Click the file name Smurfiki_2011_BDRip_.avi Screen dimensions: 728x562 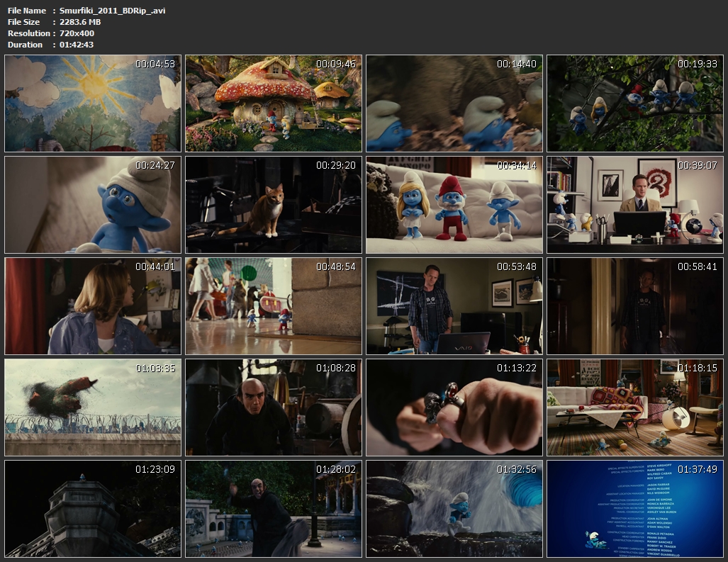point(113,11)
